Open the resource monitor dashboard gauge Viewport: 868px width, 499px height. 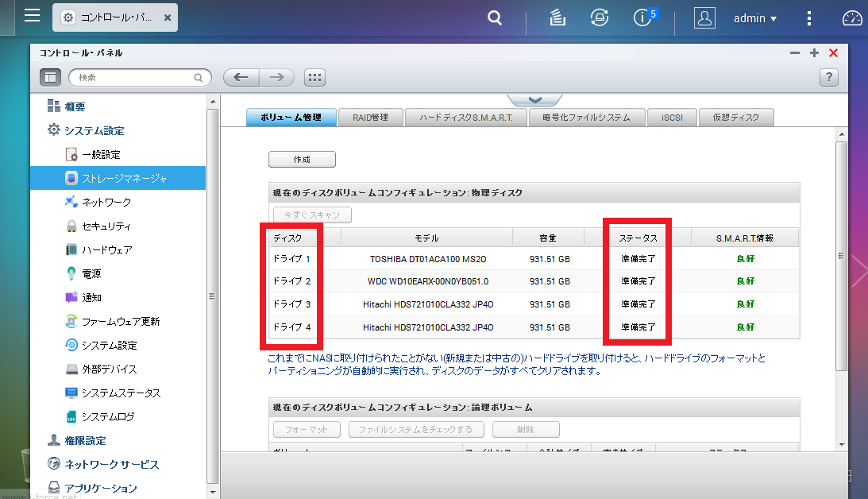click(x=852, y=18)
